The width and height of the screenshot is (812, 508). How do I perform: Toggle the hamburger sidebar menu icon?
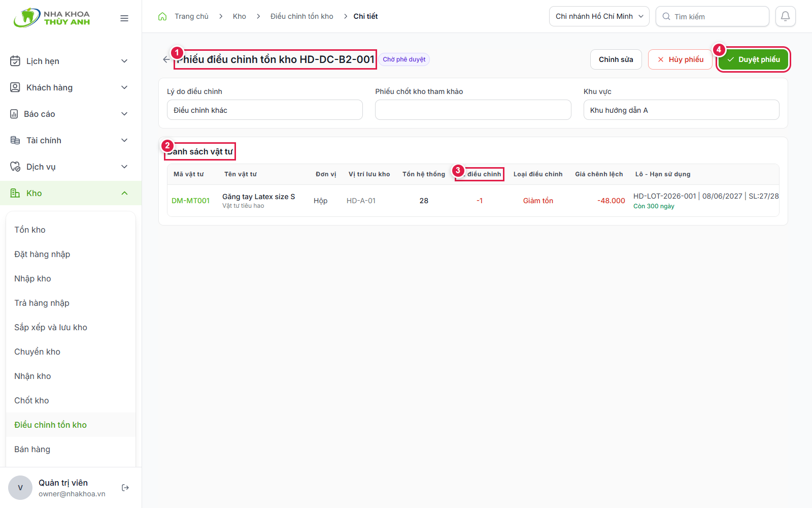pos(124,18)
